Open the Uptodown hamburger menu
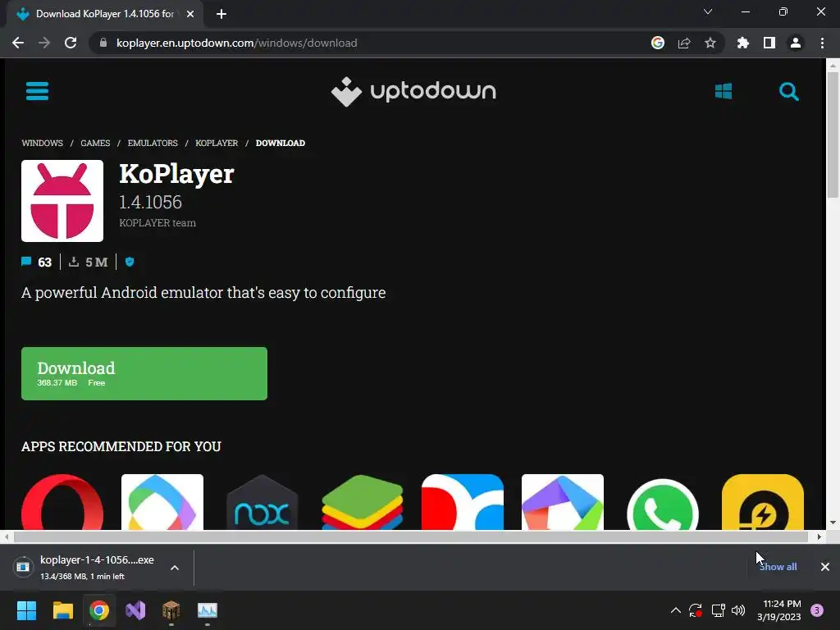Image resolution: width=840 pixels, height=630 pixels. [x=37, y=91]
